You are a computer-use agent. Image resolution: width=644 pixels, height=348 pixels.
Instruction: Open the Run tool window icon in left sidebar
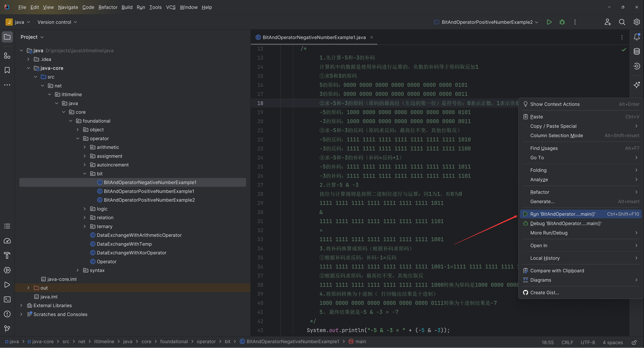(x=7, y=285)
